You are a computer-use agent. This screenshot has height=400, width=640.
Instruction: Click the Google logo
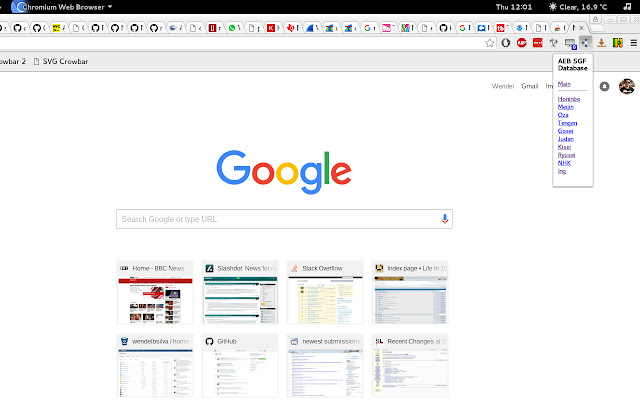pyautogui.click(x=284, y=172)
